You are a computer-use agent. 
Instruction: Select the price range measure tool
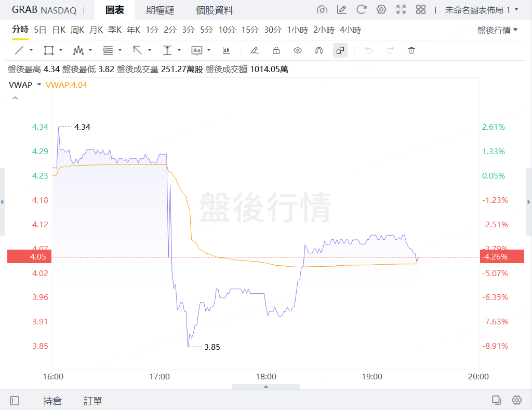tap(167, 50)
